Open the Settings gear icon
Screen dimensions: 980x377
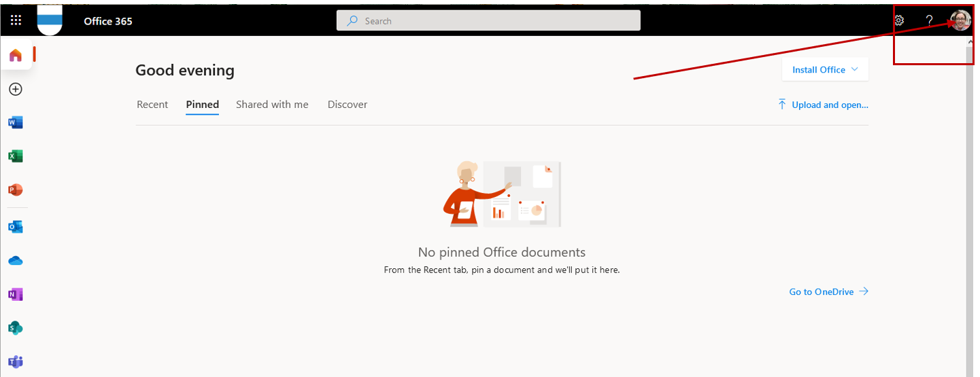(899, 20)
